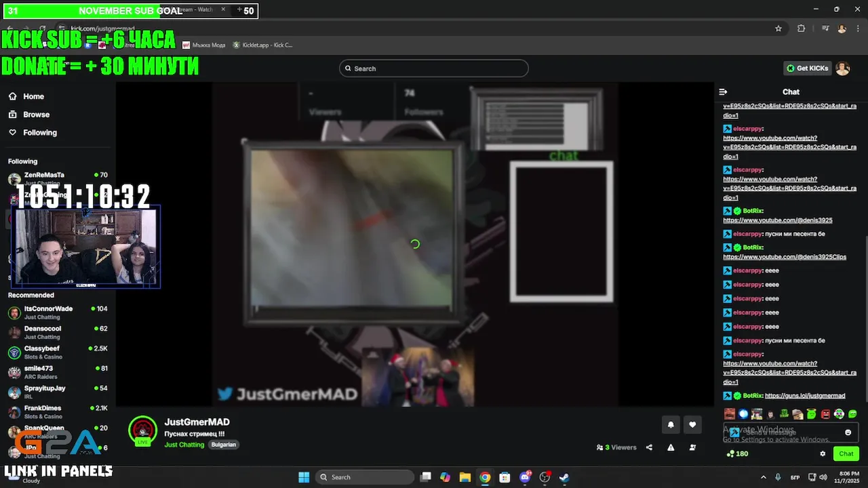The image size is (868, 488).
Task: Open Discord from the taskbar
Action: coord(525,477)
